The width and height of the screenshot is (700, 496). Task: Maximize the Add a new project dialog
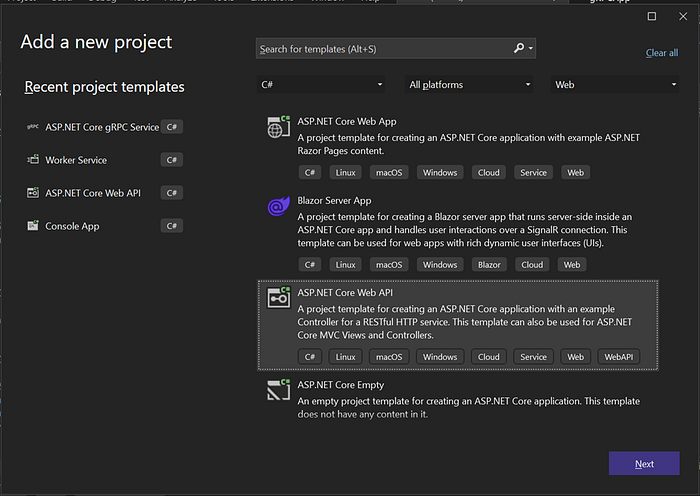(651, 17)
